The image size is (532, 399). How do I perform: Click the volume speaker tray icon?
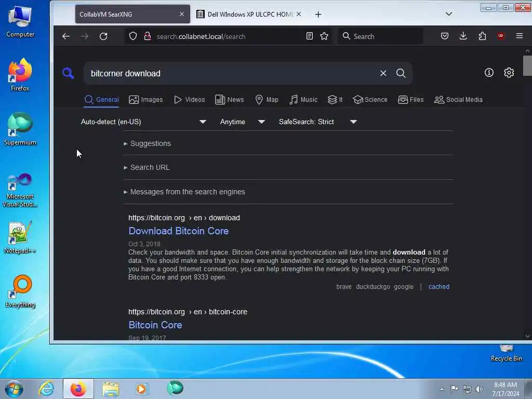[478, 389]
